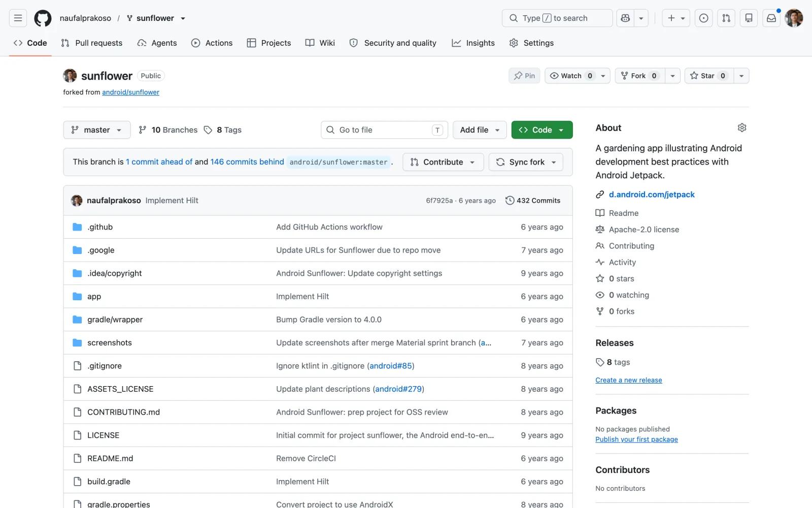Screen dimensions: 812x508
Task: Open the hamburger navigation menu
Action: coord(18,18)
